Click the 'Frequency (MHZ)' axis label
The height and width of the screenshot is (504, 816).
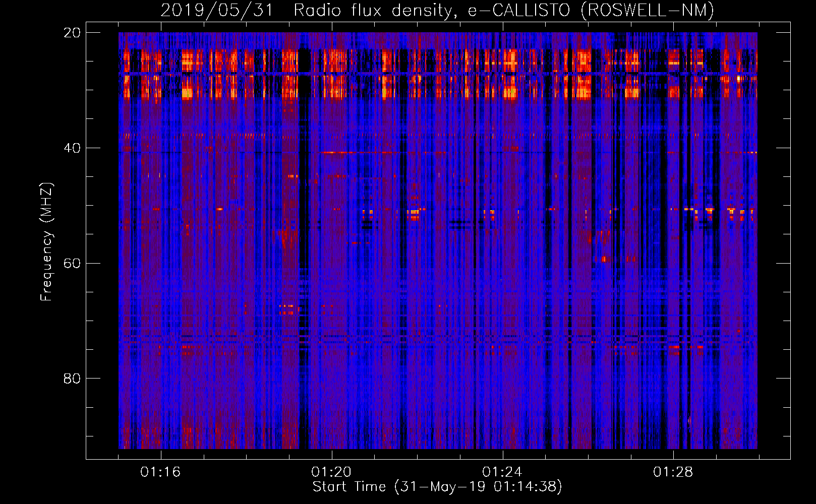[x=46, y=242]
